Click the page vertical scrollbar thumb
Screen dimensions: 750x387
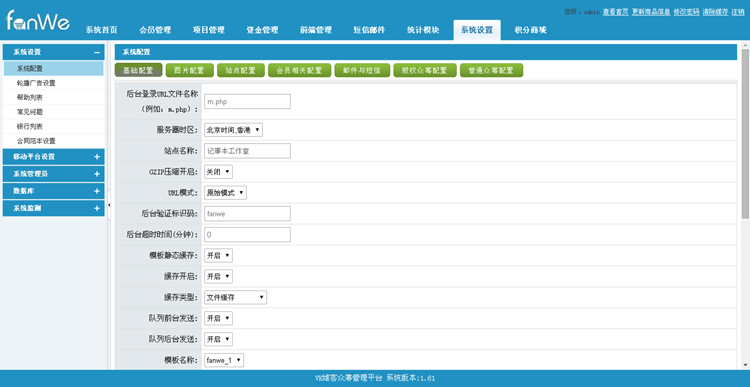click(745, 134)
